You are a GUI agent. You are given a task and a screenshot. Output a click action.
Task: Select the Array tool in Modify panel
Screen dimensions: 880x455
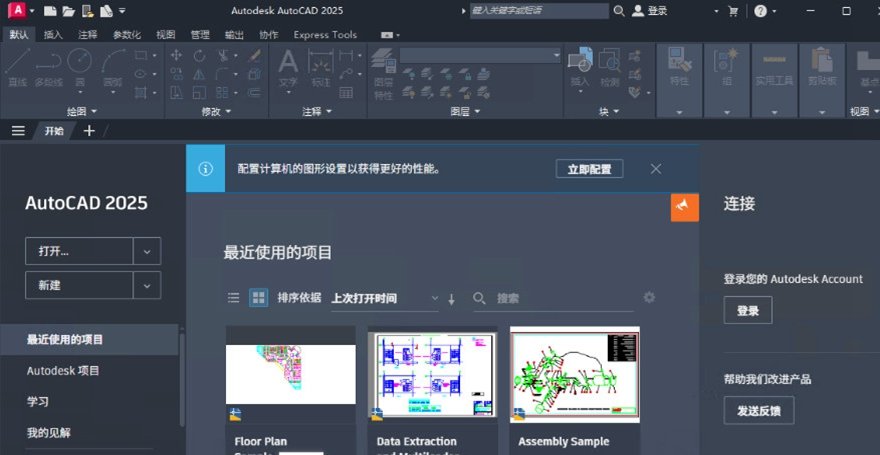click(223, 92)
